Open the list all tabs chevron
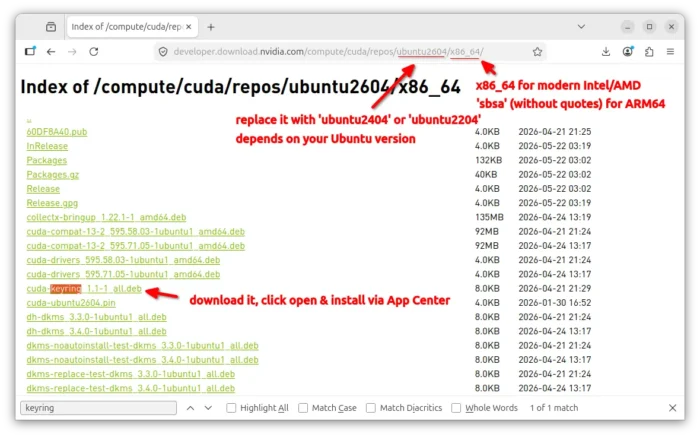700x437 pixels. point(581,27)
